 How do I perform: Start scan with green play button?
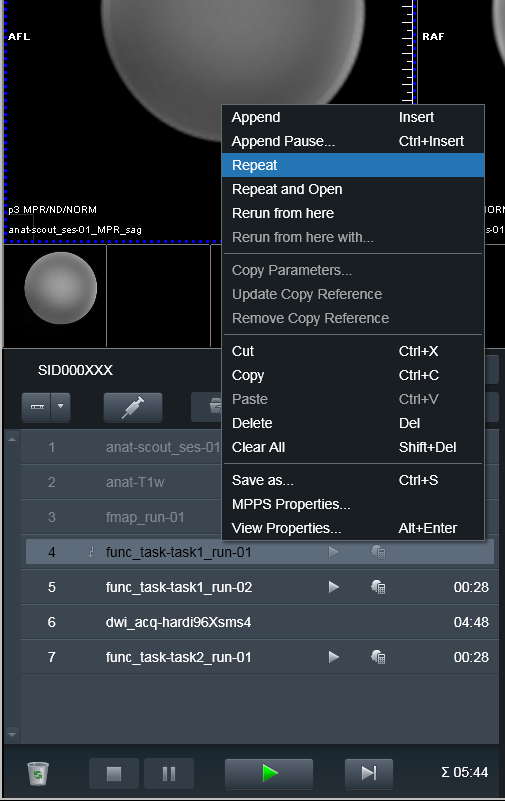[269, 773]
